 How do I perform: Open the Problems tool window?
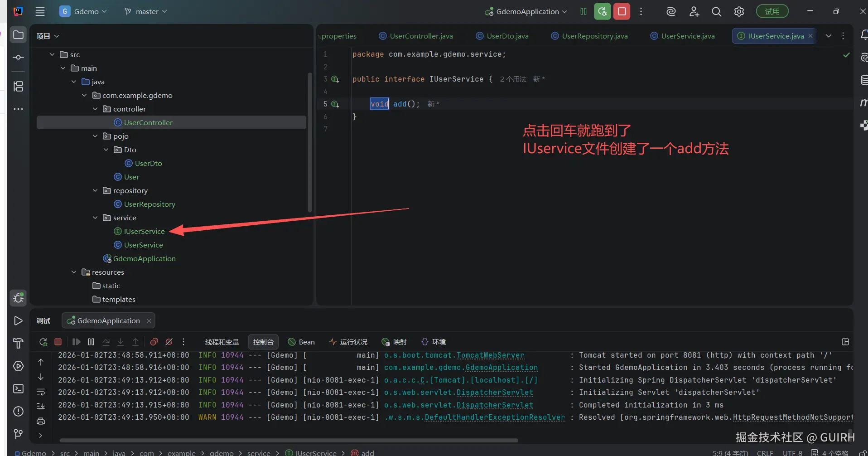point(18,412)
